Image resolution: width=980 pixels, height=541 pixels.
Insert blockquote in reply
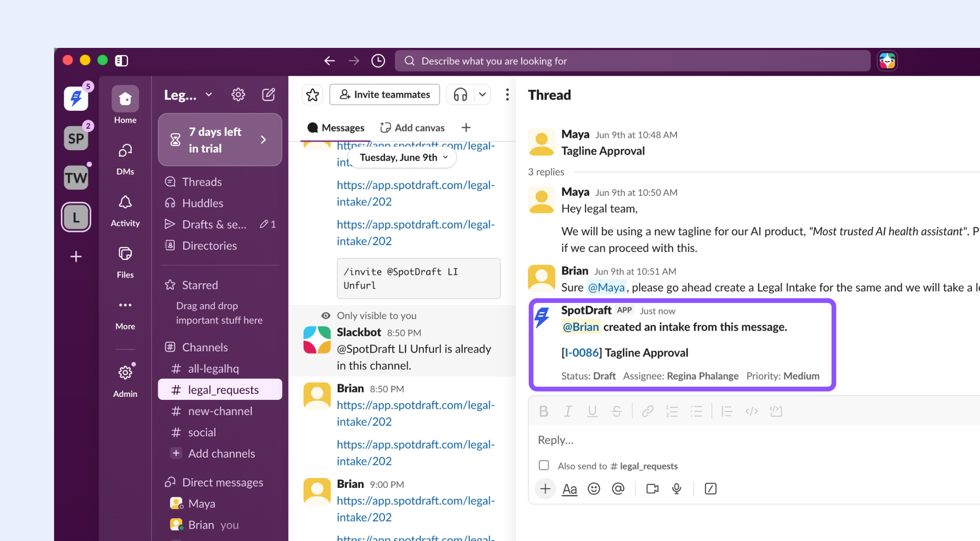[727, 411]
